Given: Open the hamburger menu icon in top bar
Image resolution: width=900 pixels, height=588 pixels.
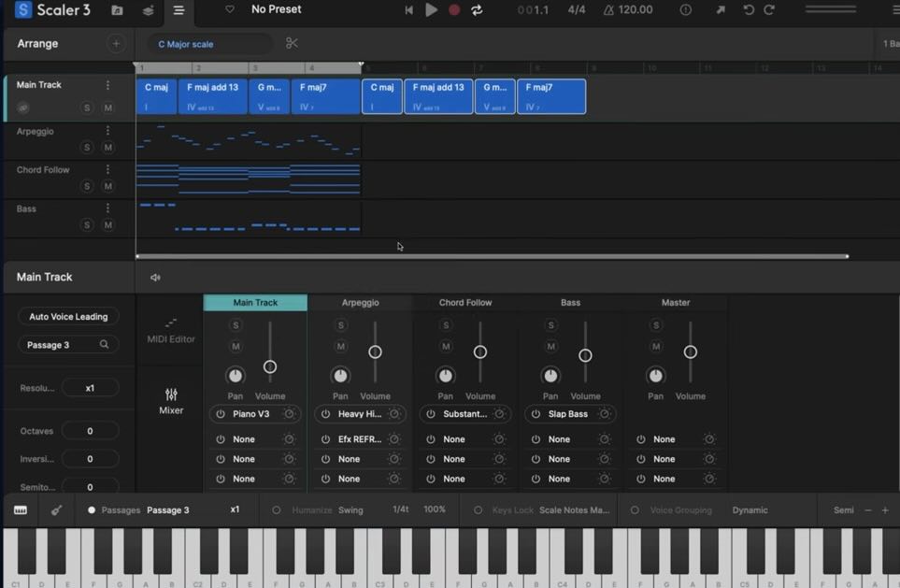Looking at the screenshot, I should pos(179,10).
